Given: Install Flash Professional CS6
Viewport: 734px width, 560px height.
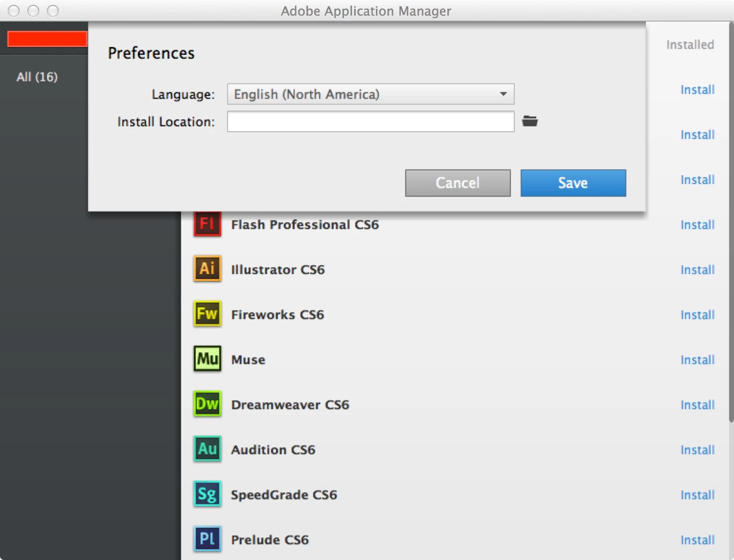Looking at the screenshot, I should 697,225.
